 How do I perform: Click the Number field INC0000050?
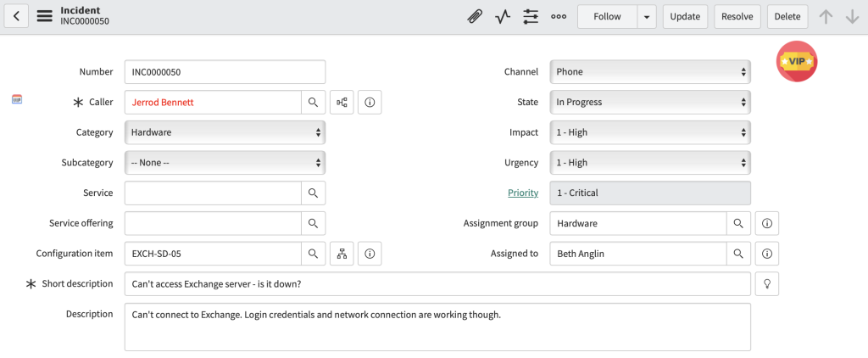pos(225,71)
